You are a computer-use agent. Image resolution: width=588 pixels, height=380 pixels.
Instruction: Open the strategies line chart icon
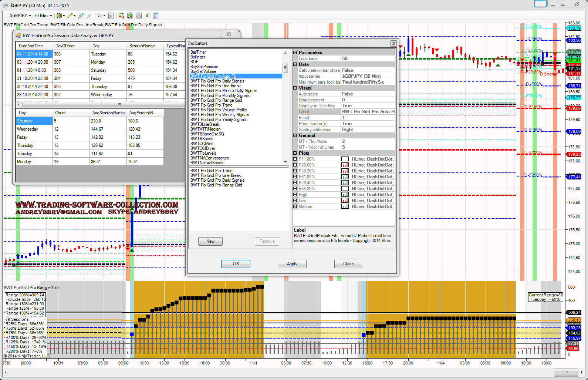139,16
